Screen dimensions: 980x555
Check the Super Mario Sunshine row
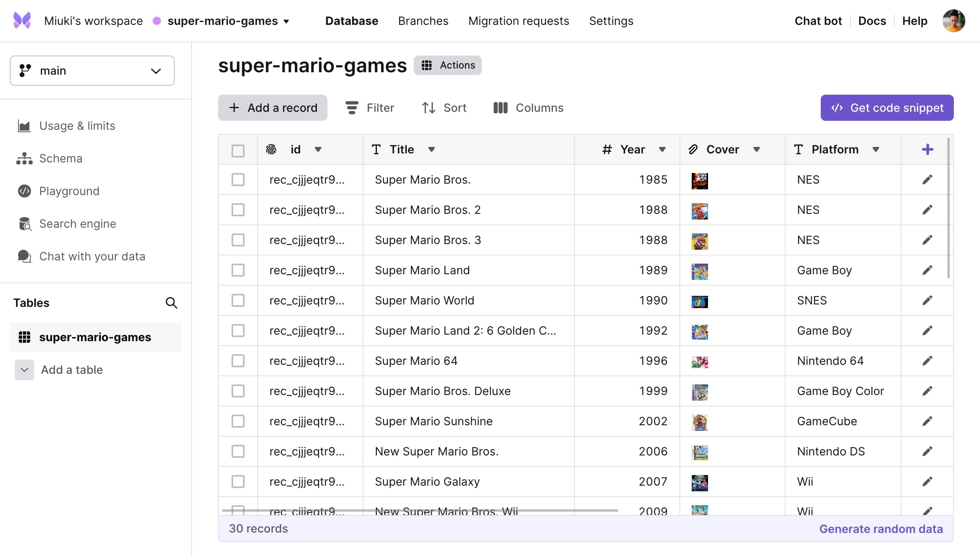pos(238,421)
